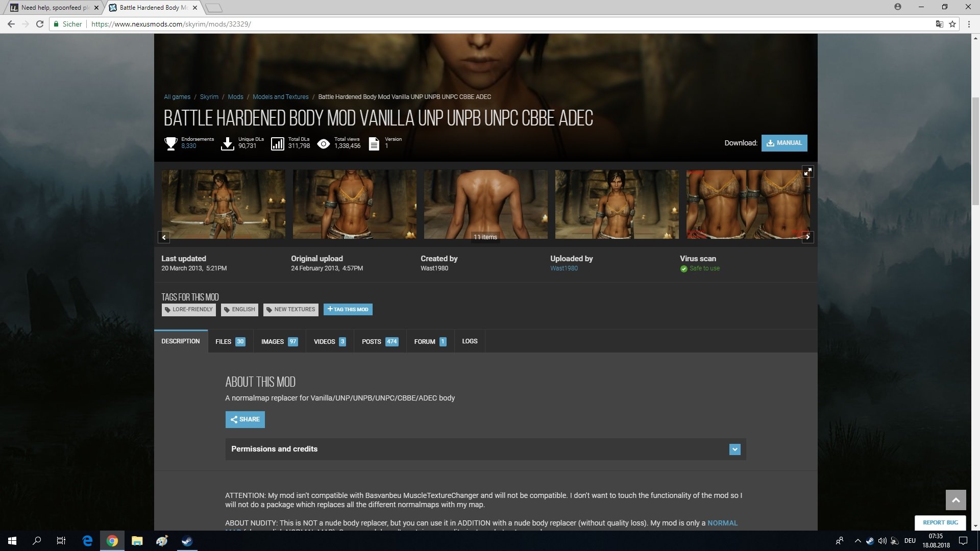
Task: Follow the 'NORMAL' map hyperlink in description
Action: [x=722, y=523]
